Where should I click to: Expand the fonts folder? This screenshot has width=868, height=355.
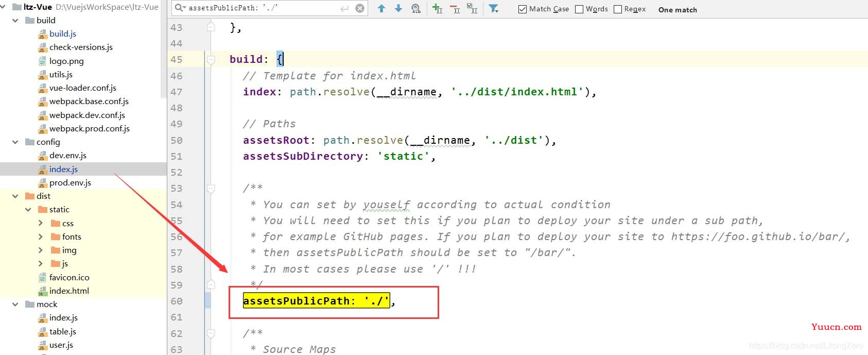(x=41, y=236)
